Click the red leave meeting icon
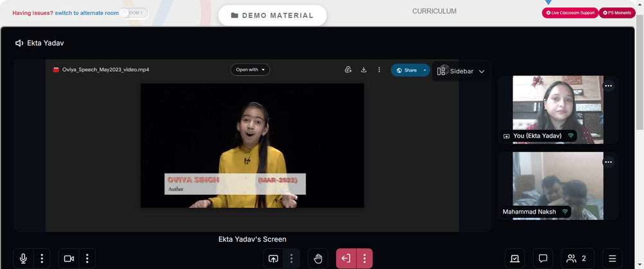 point(346,259)
